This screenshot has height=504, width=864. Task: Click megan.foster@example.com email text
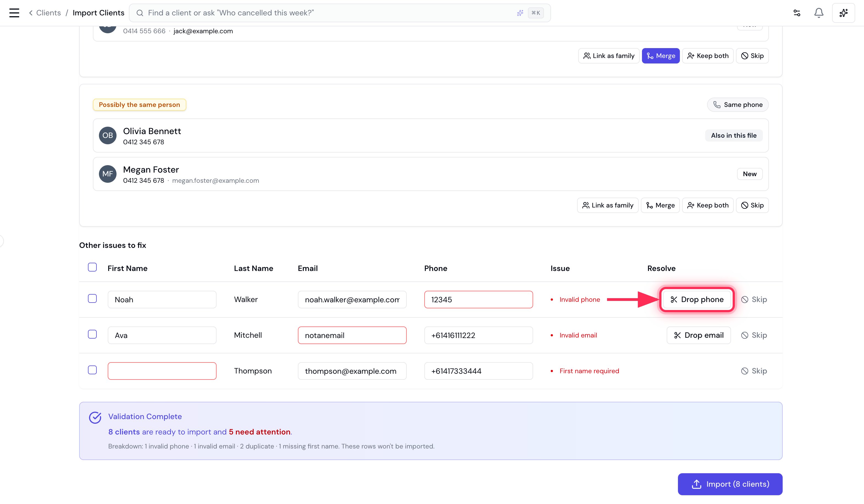point(215,181)
